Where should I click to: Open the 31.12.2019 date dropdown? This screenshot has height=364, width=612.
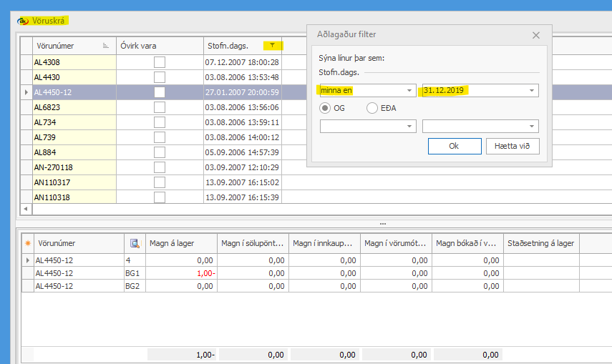532,91
